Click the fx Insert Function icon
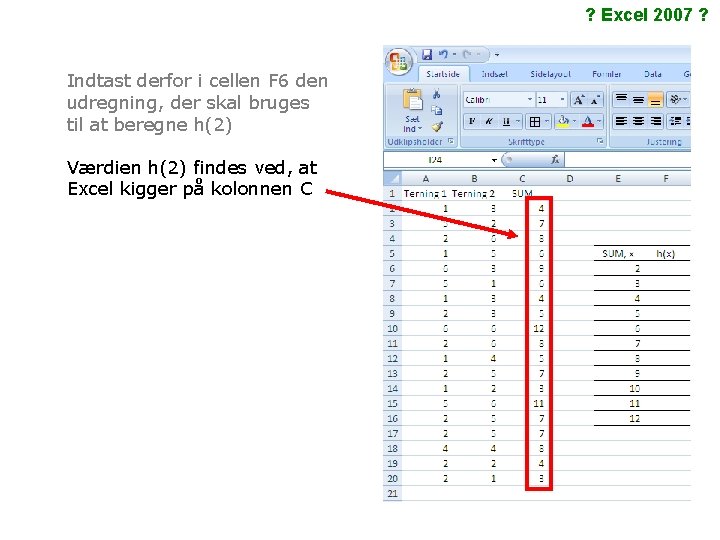The width and height of the screenshot is (720, 540). pos(555,159)
